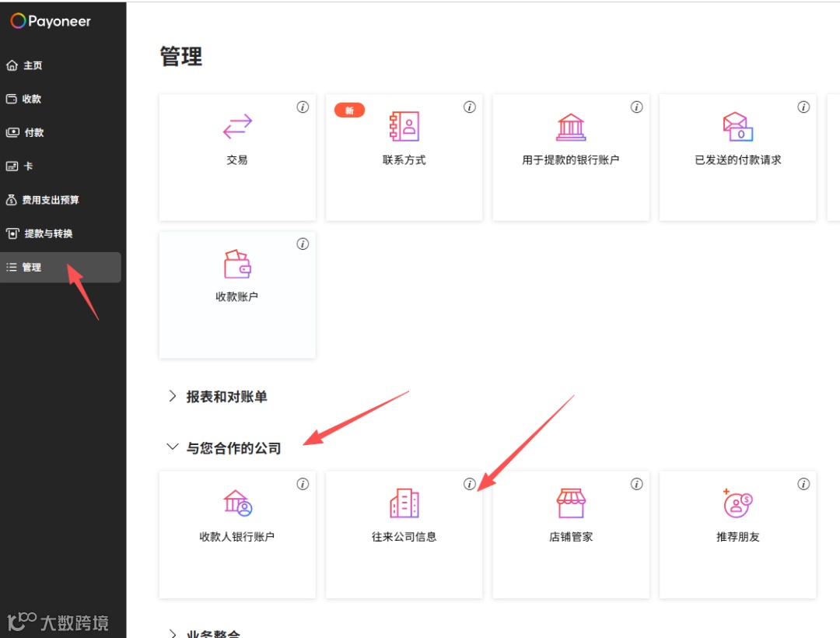Image resolution: width=840 pixels, height=638 pixels.
Task: Show info for 用于提款的银行账户 card
Action: click(x=636, y=107)
